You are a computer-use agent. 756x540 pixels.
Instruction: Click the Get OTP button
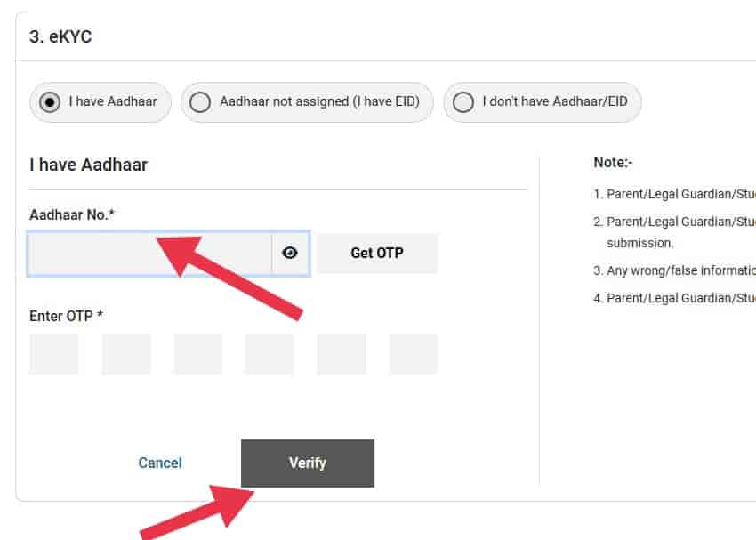point(377,254)
